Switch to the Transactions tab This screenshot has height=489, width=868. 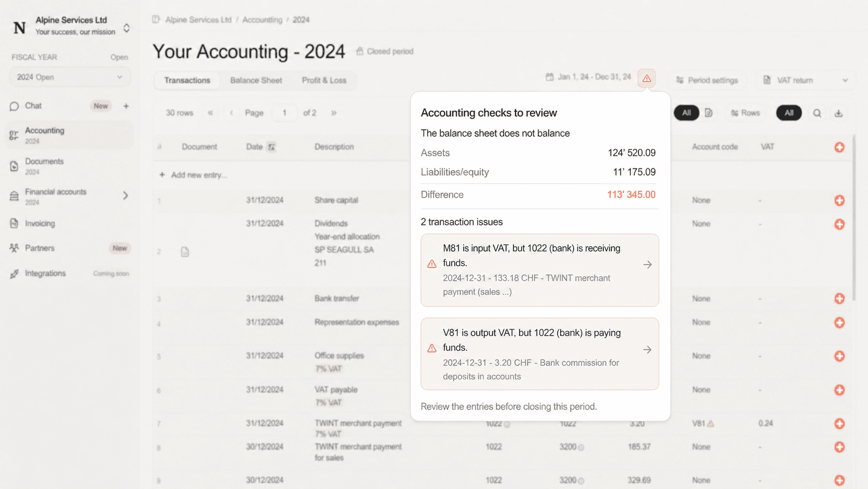pos(187,81)
